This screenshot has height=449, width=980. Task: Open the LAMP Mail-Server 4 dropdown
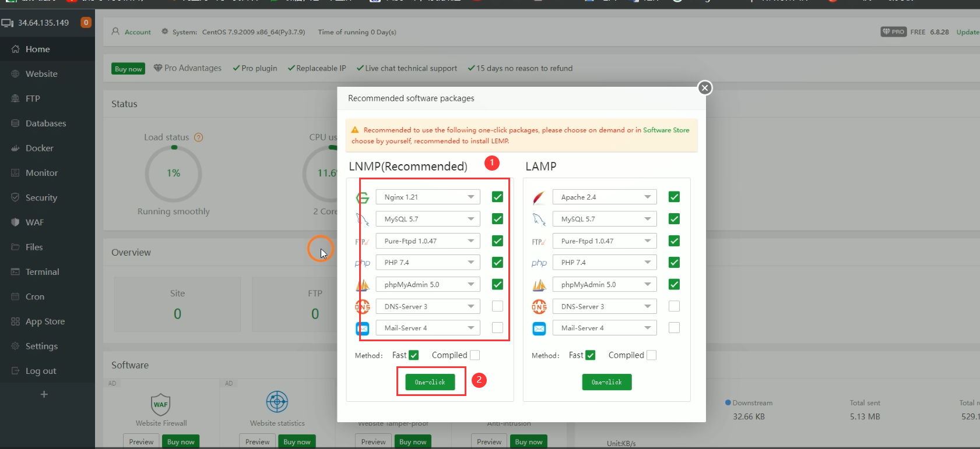pyautogui.click(x=605, y=328)
